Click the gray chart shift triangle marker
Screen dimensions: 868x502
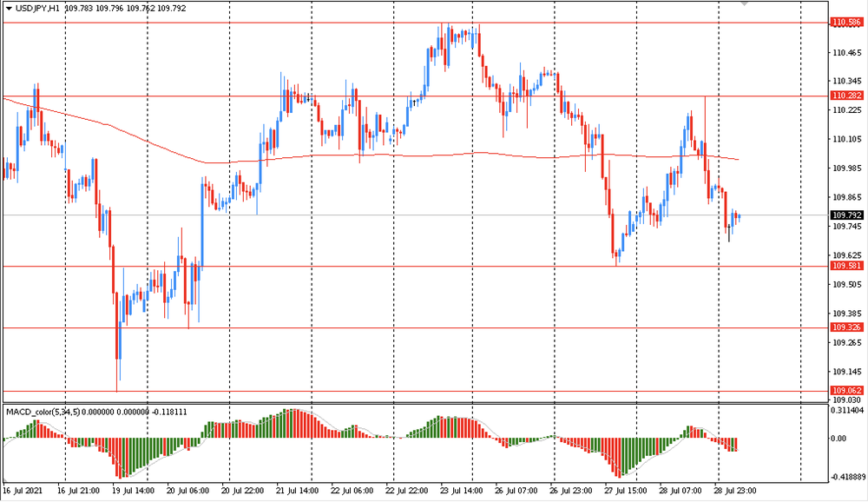coord(745,3)
